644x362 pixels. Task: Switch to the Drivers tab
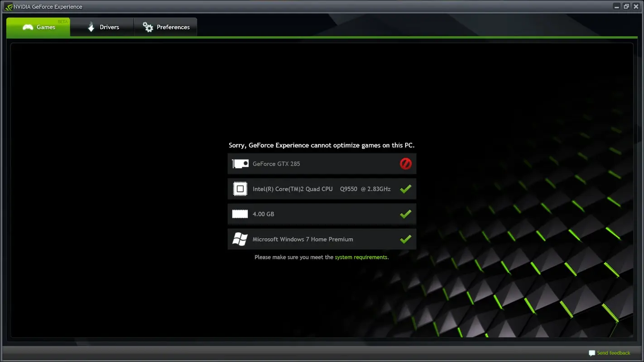click(x=109, y=27)
